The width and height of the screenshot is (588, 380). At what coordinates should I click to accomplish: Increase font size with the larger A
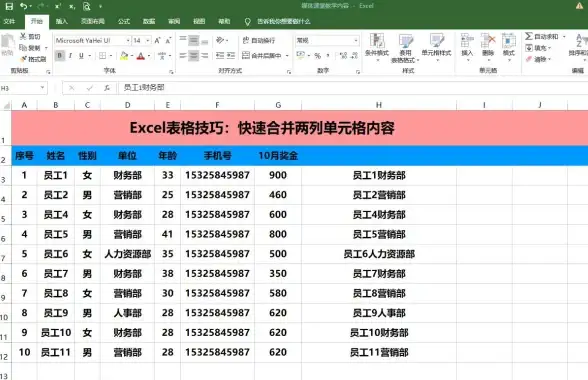pos(158,40)
